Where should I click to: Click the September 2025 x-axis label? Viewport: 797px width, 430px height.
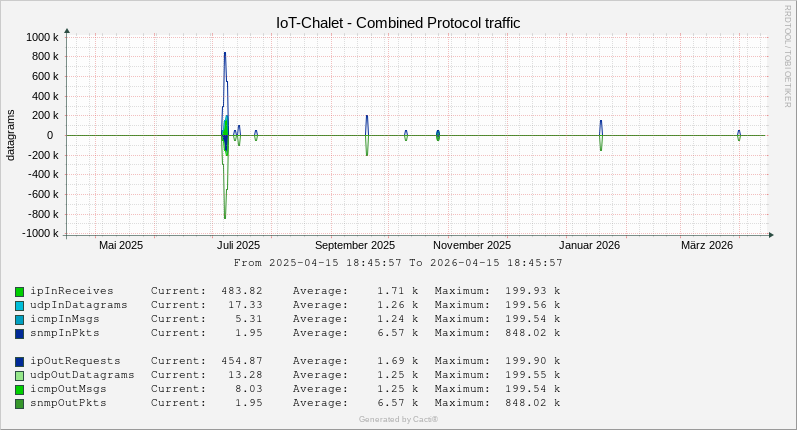[x=354, y=245]
